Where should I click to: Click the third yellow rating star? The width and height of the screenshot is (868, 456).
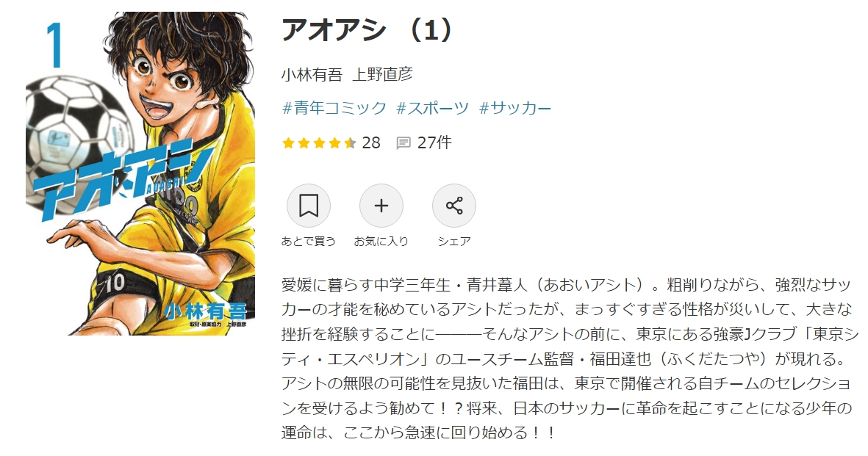(x=319, y=143)
